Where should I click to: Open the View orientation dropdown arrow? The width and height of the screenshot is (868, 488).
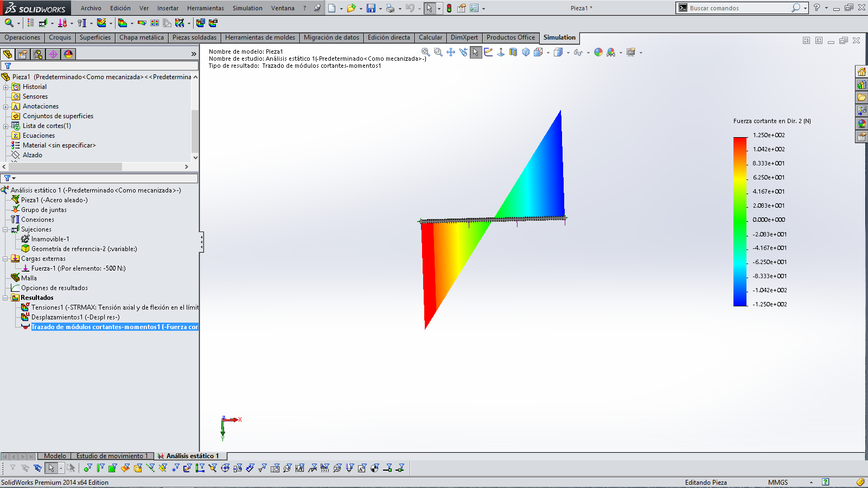click(x=548, y=53)
